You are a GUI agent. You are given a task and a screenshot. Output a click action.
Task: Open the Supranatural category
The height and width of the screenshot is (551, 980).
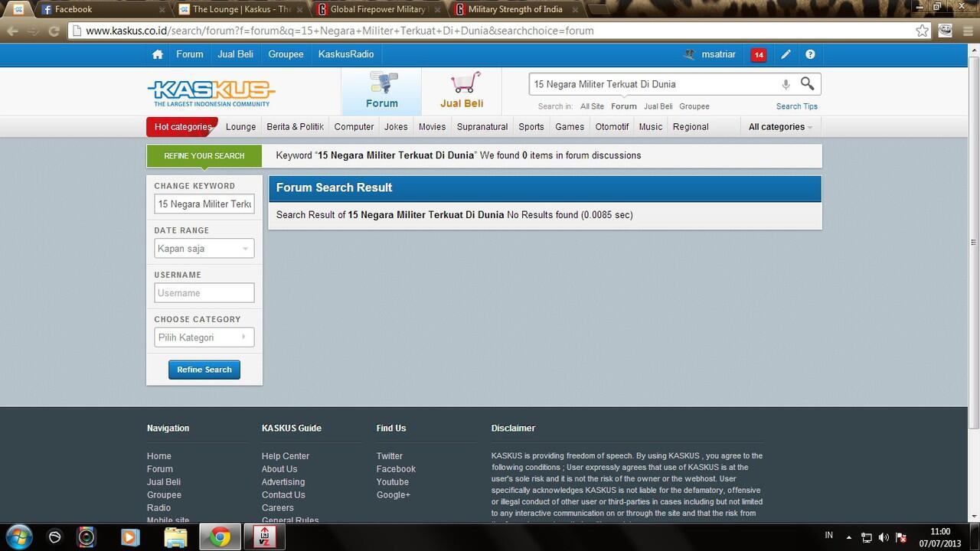point(482,127)
